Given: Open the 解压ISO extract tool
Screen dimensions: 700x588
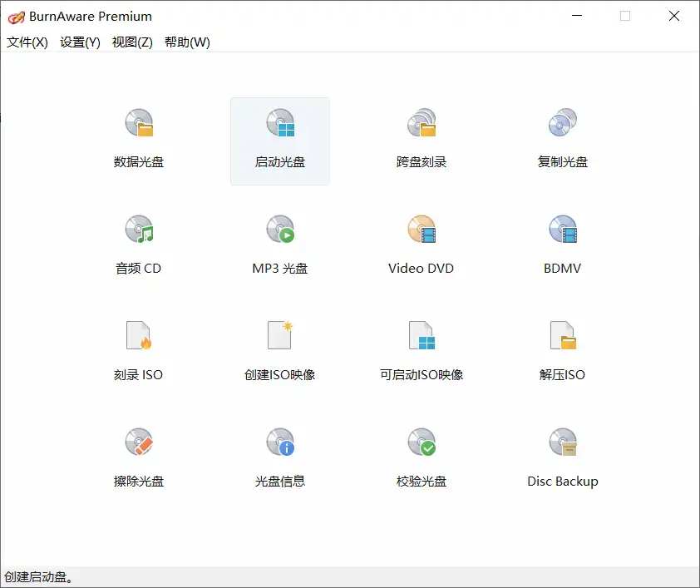Looking at the screenshot, I should [x=563, y=354].
